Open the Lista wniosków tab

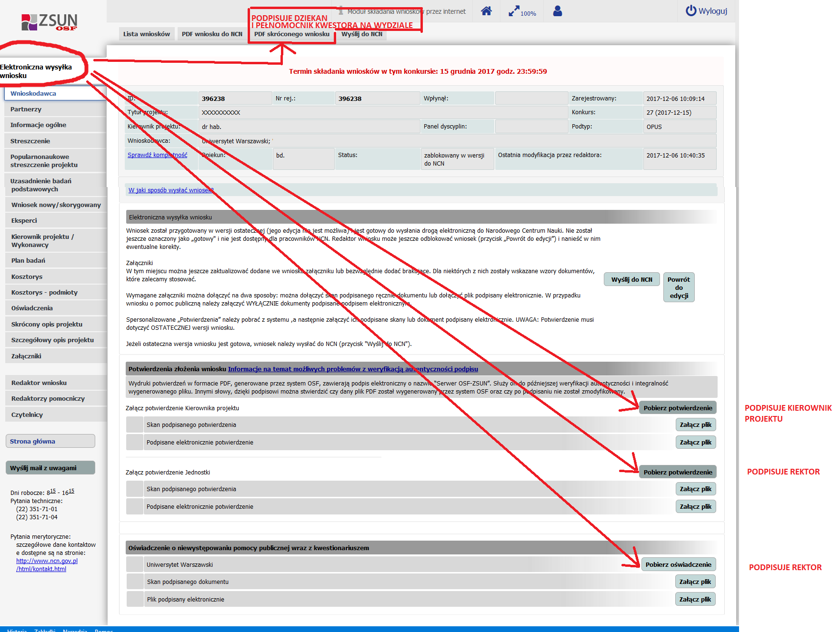tap(146, 34)
